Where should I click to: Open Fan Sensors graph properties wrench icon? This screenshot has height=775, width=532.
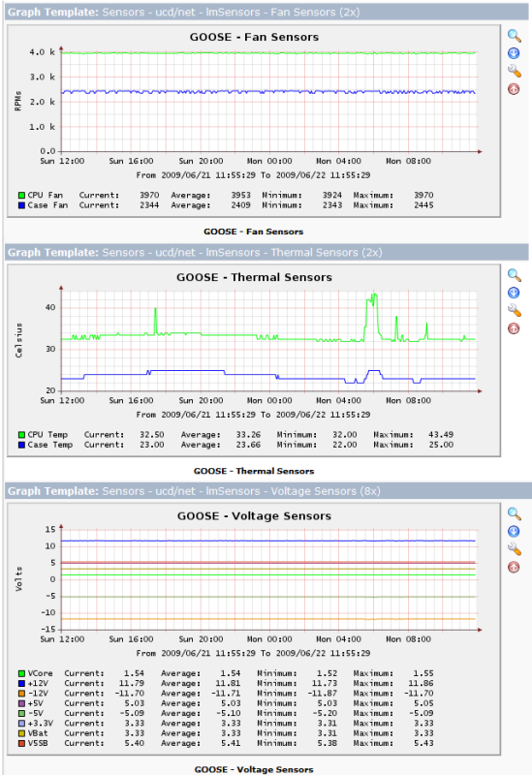tap(515, 71)
